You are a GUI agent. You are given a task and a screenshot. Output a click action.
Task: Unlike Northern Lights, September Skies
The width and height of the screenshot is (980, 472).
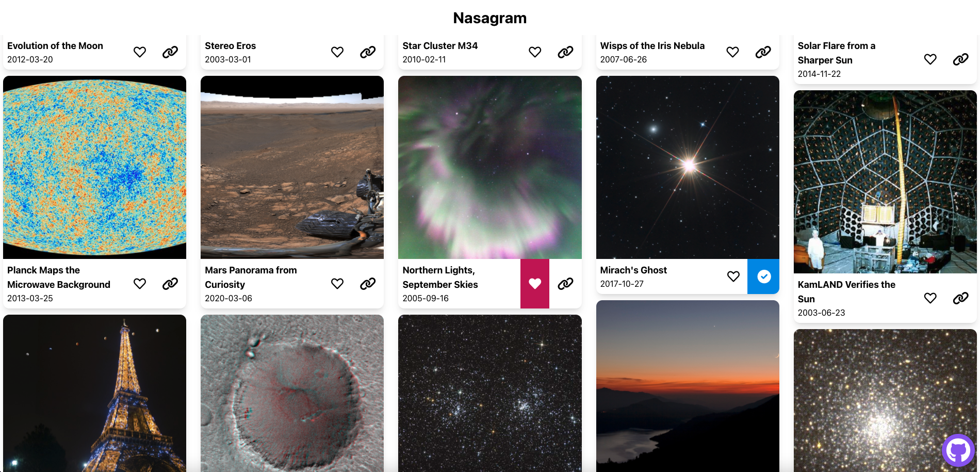pos(535,284)
